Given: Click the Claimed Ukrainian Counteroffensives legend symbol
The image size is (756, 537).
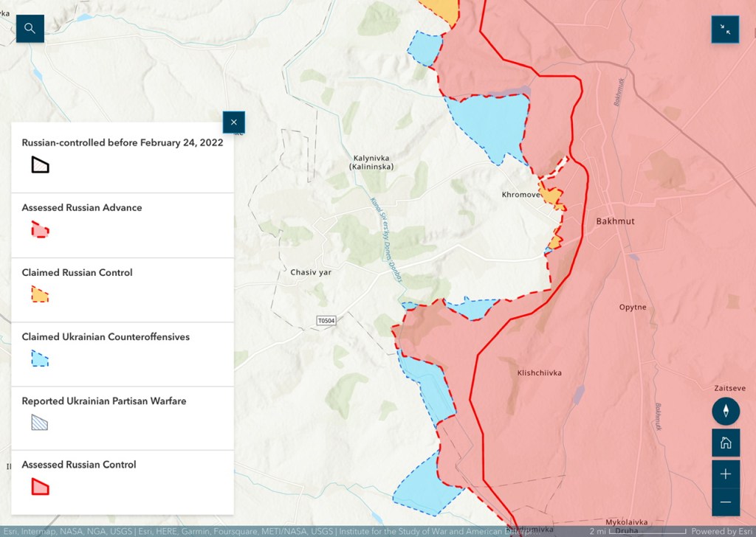Looking at the screenshot, I should (40, 358).
